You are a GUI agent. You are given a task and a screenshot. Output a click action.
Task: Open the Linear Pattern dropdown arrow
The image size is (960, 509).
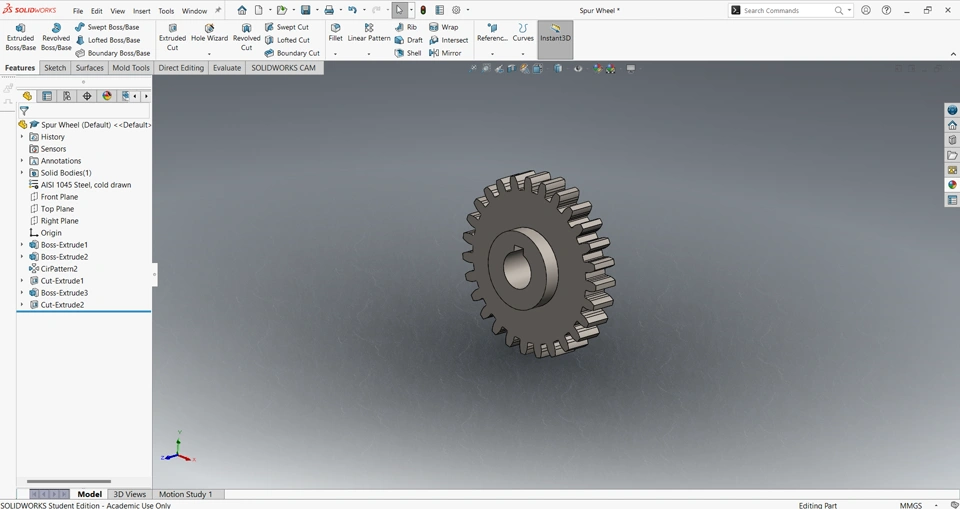(368, 53)
